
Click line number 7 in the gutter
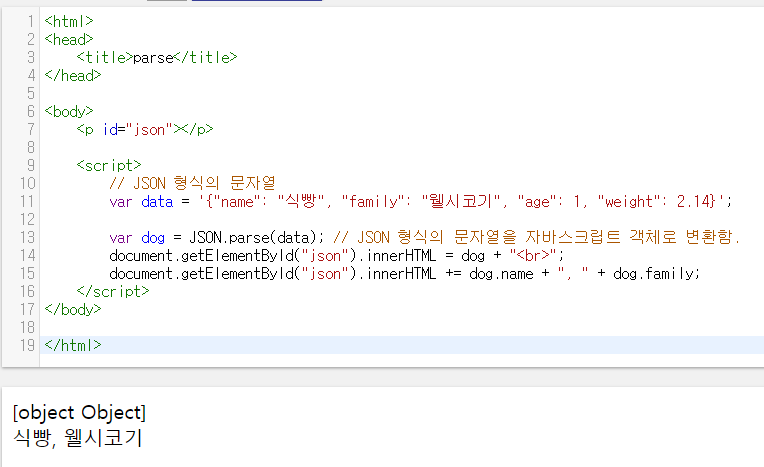click(31, 130)
